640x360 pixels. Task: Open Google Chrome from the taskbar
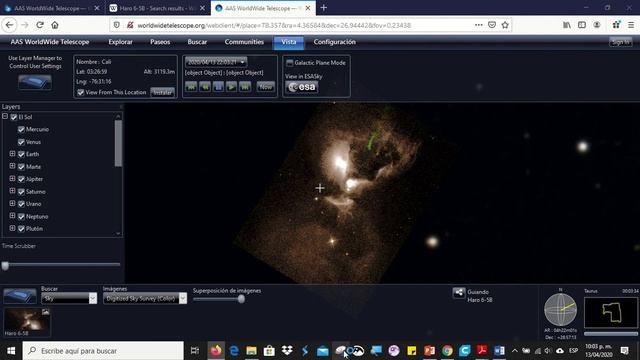click(447, 351)
